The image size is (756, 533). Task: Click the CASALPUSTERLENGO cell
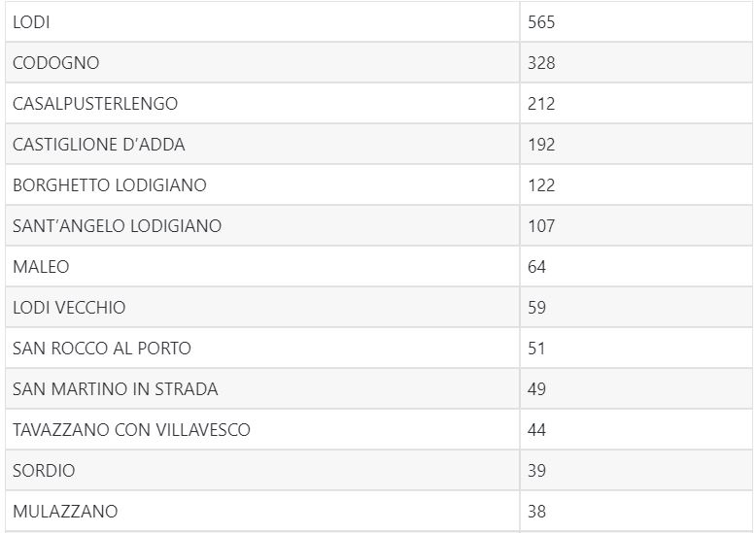point(95,104)
